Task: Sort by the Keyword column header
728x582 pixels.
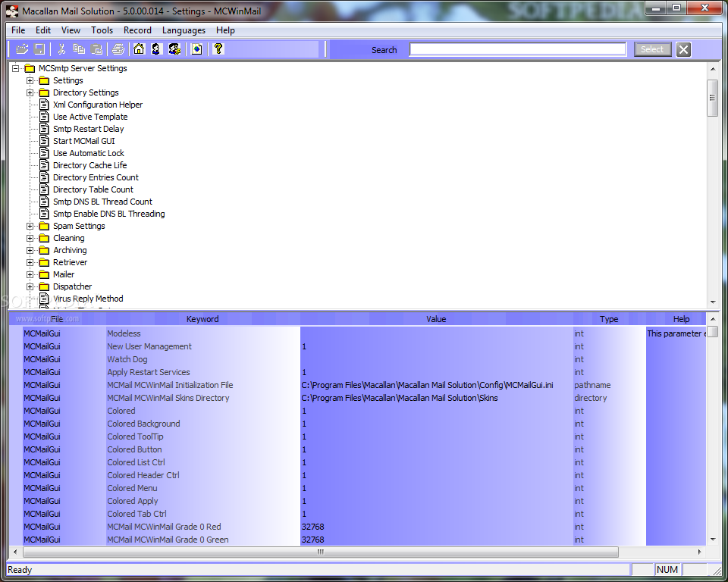Action: 202,319
